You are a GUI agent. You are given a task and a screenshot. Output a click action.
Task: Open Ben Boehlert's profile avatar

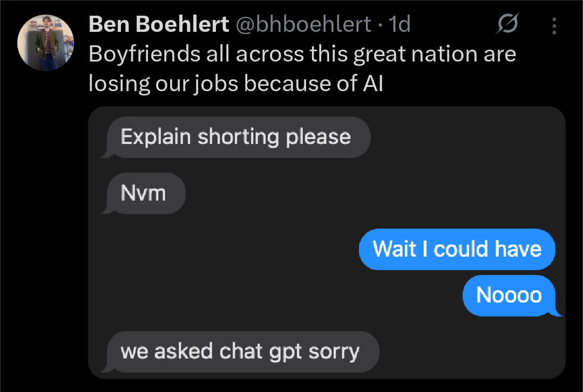(45, 43)
